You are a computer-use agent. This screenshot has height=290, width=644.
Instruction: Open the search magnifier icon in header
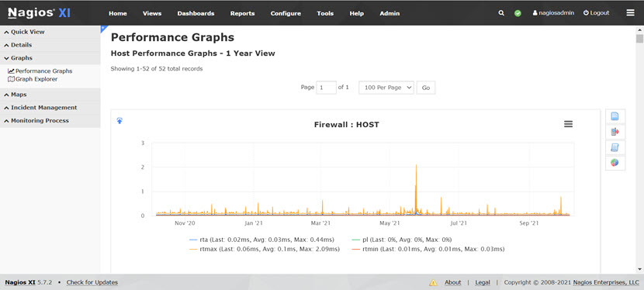(x=501, y=13)
